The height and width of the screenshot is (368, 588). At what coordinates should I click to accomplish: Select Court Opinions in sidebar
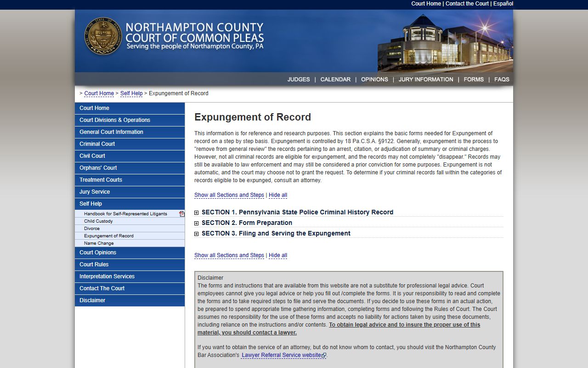click(130, 253)
